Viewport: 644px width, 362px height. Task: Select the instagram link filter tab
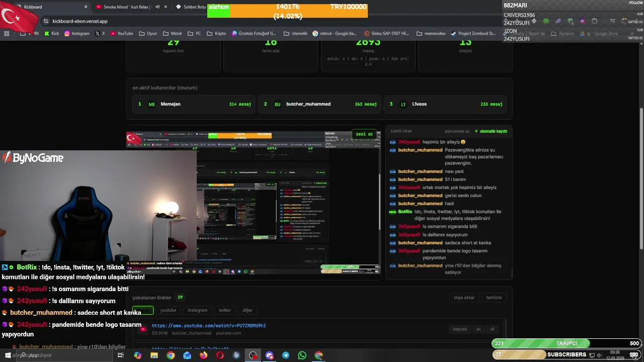tap(197, 310)
